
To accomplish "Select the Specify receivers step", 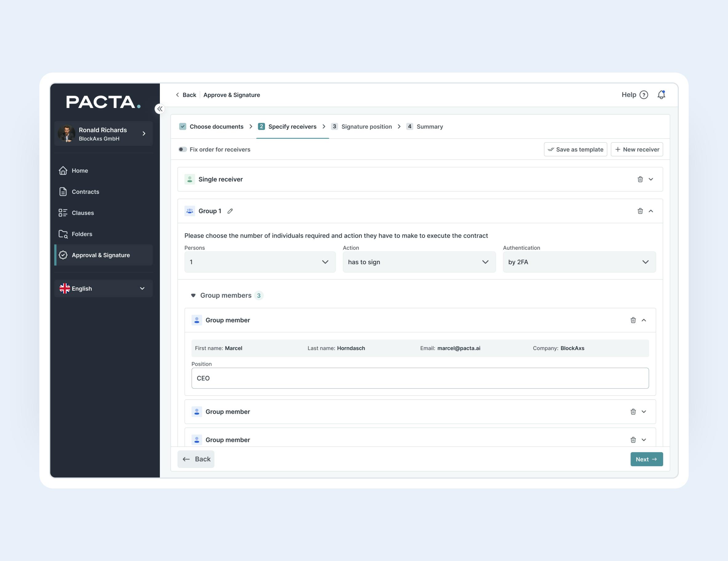I will tap(287, 126).
